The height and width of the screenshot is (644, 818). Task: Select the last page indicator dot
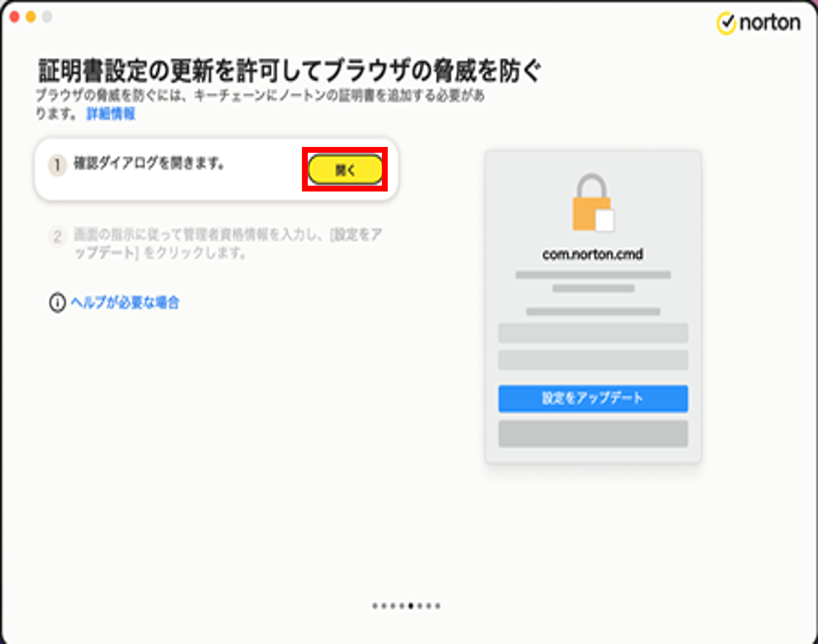coord(438,606)
